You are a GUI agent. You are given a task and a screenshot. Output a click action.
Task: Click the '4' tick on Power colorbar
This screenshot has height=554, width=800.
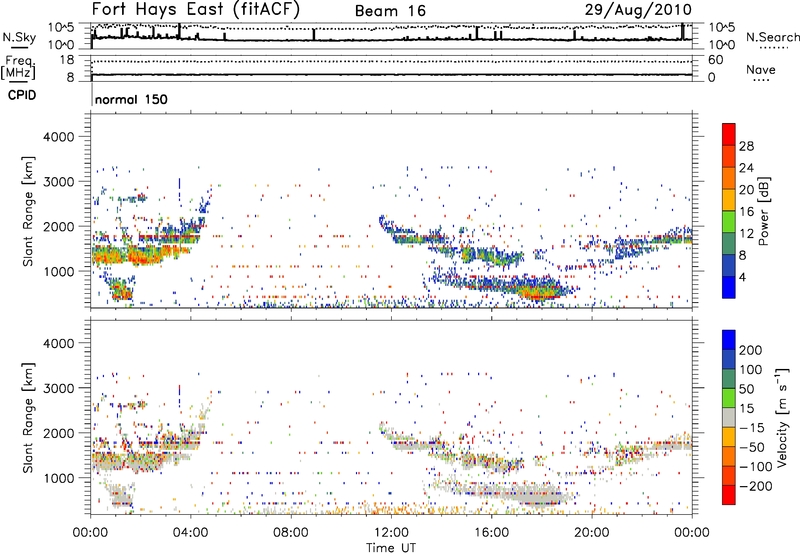(742, 277)
